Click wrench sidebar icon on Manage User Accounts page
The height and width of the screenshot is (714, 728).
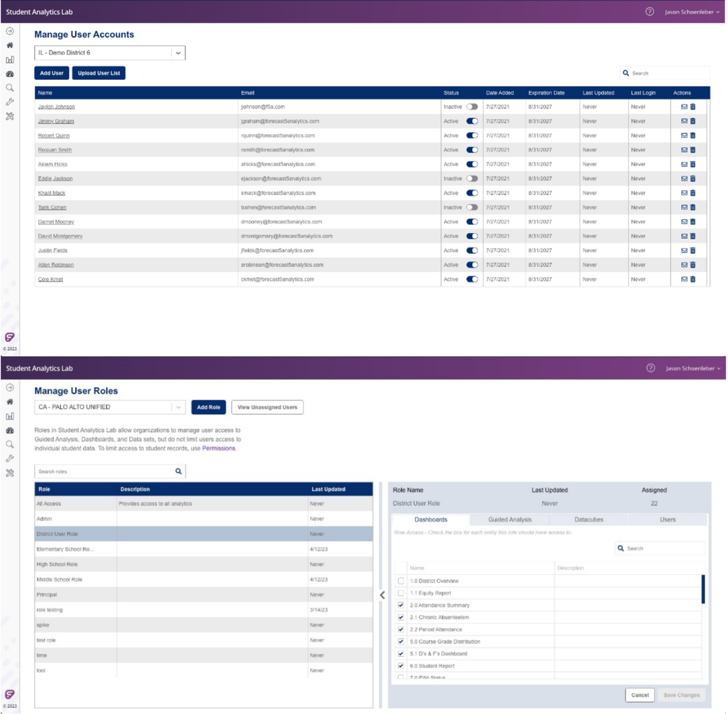(x=10, y=102)
